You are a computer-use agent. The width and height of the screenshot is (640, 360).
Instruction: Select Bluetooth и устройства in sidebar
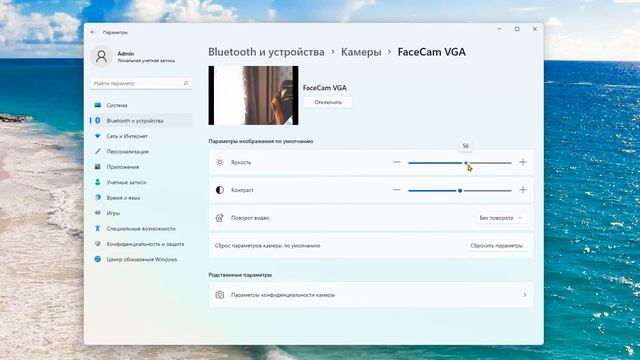141,120
